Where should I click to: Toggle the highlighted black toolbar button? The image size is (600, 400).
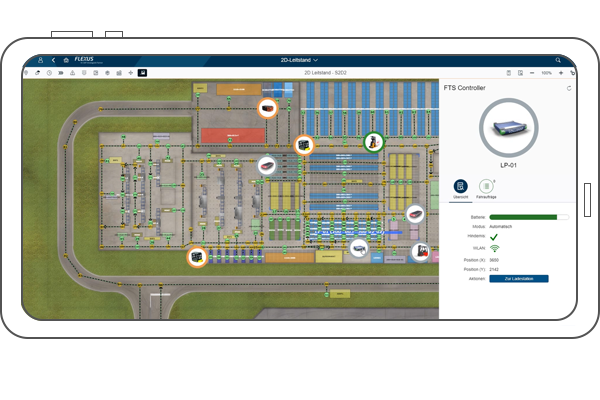pos(142,73)
